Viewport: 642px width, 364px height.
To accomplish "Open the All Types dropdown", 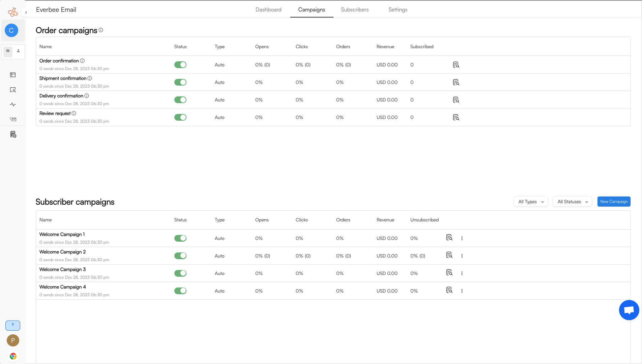I will click(x=531, y=202).
